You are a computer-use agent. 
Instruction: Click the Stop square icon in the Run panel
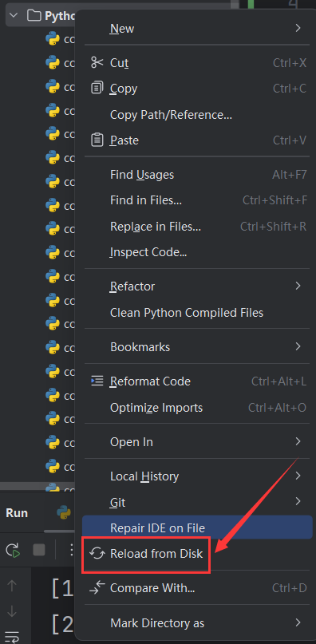39,550
